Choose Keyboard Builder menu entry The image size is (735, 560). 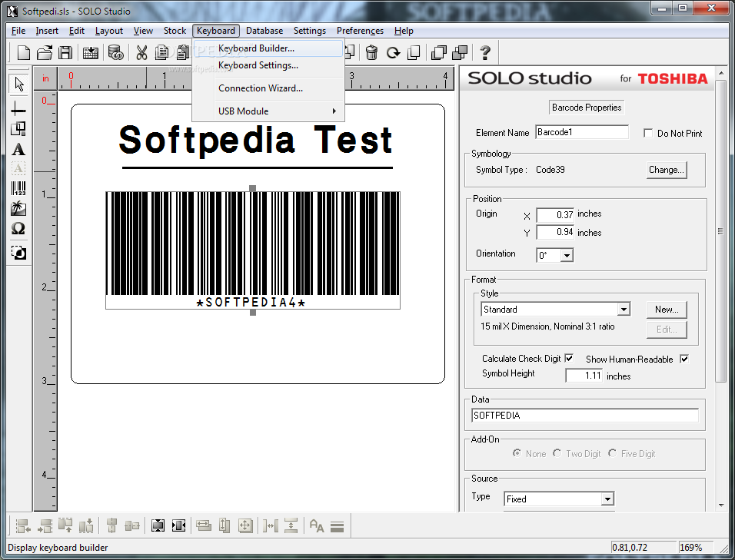[268, 48]
